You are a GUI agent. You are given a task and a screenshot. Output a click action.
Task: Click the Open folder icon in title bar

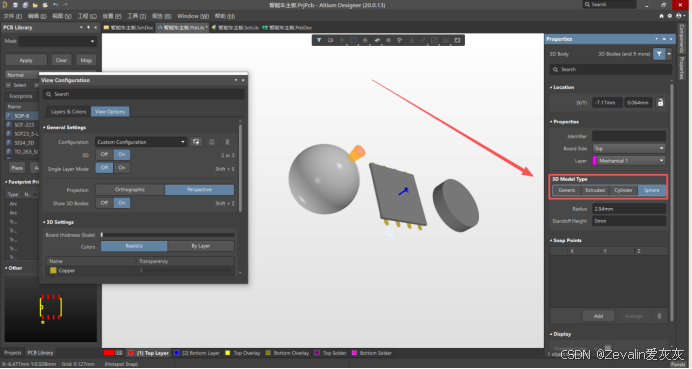pyautogui.click(x=35, y=5)
